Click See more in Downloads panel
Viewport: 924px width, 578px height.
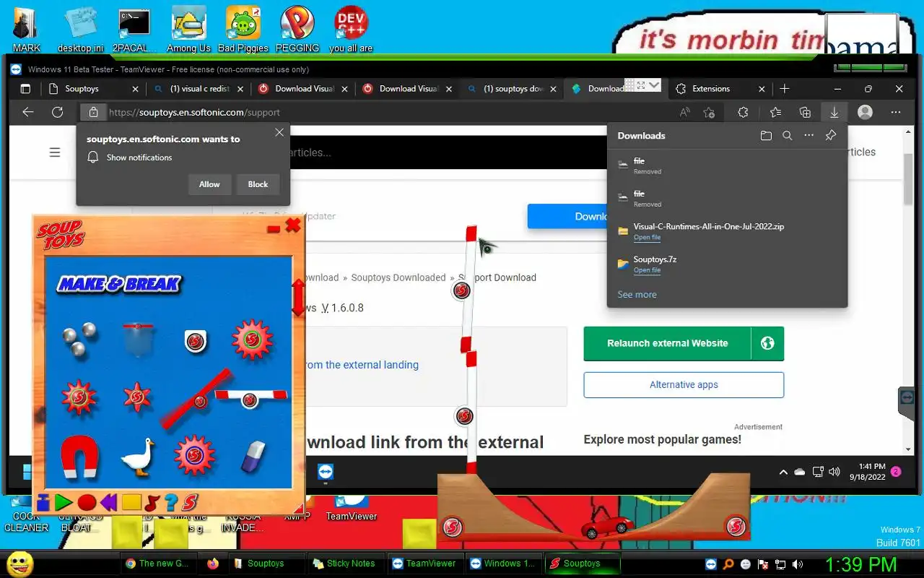click(637, 295)
